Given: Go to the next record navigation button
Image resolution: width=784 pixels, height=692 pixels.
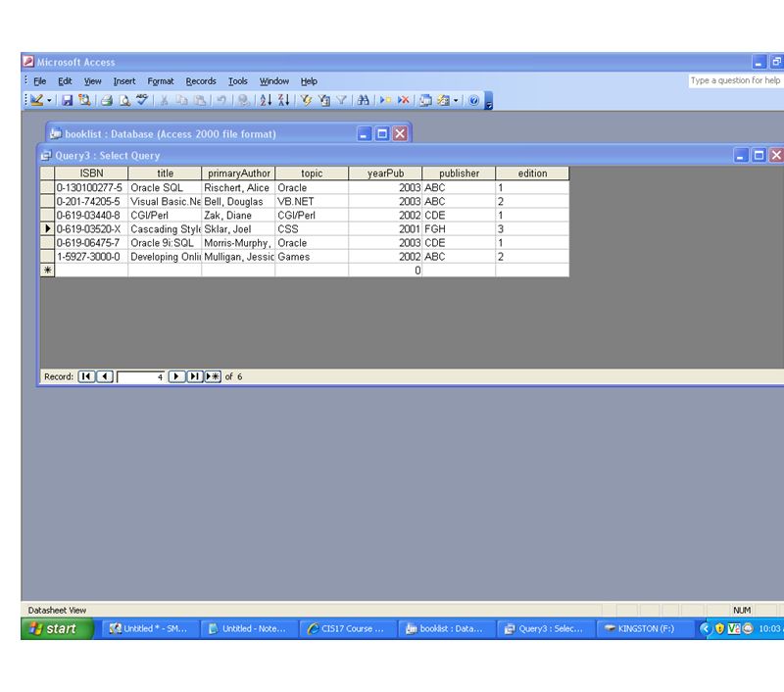Looking at the screenshot, I should (x=176, y=376).
